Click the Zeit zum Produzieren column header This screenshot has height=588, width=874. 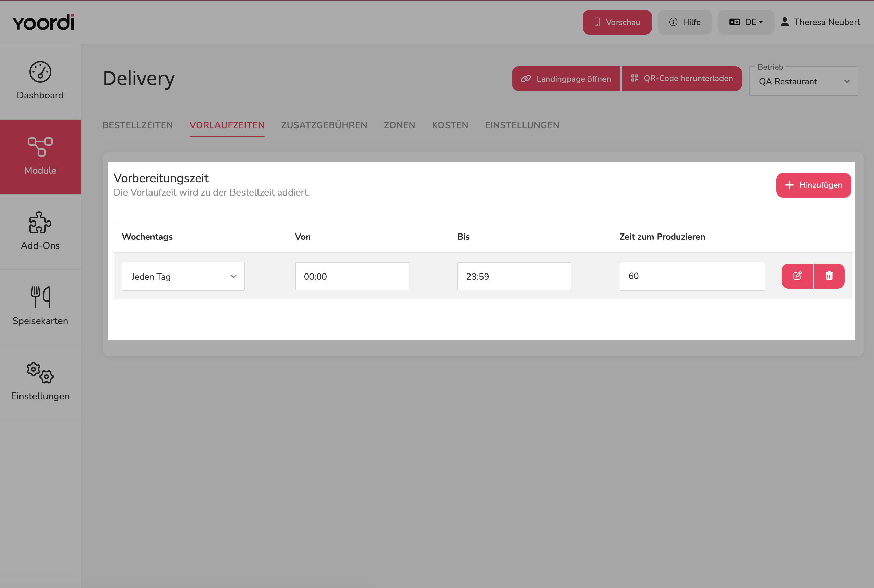click(x=662, y=237)
